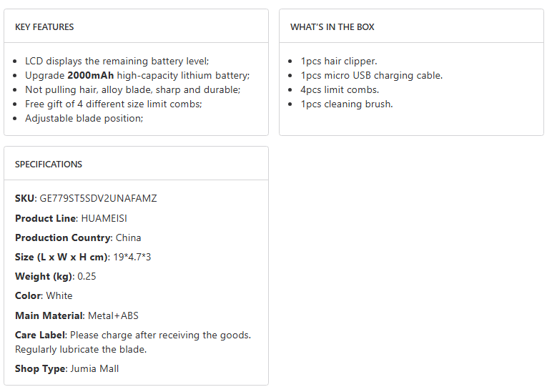Click the '1pcs micro USB charging cable' item
This screenshot has height=392, width=547.
point(371,76)
